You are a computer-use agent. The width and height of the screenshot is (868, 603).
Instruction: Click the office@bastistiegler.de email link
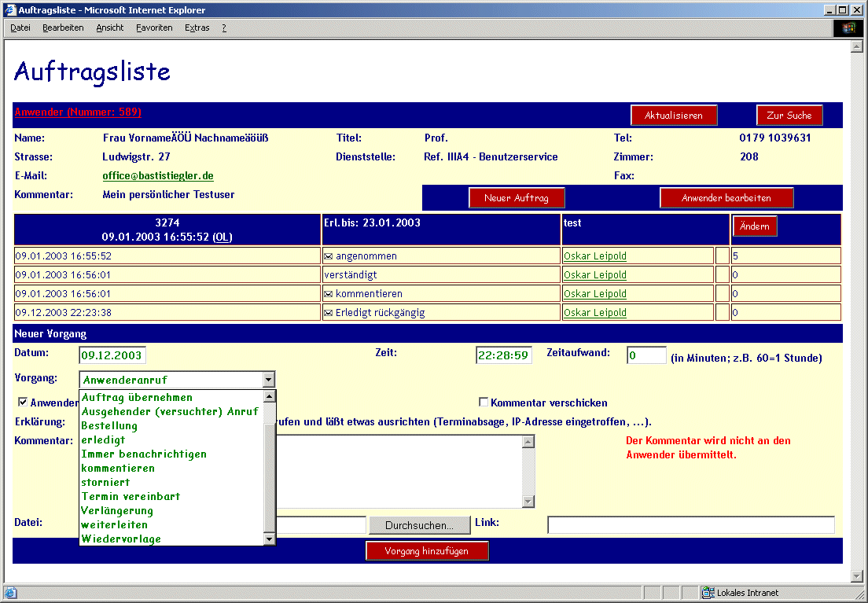158,176
